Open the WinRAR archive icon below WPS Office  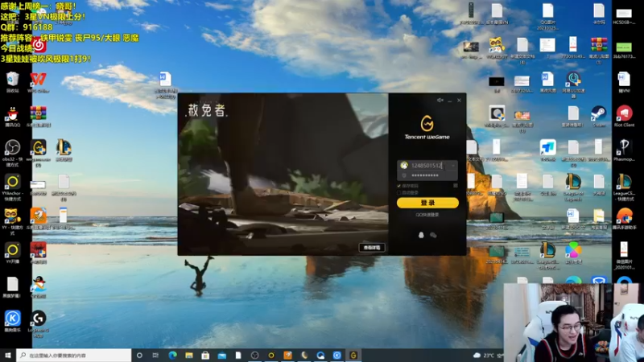click(38, 117)
